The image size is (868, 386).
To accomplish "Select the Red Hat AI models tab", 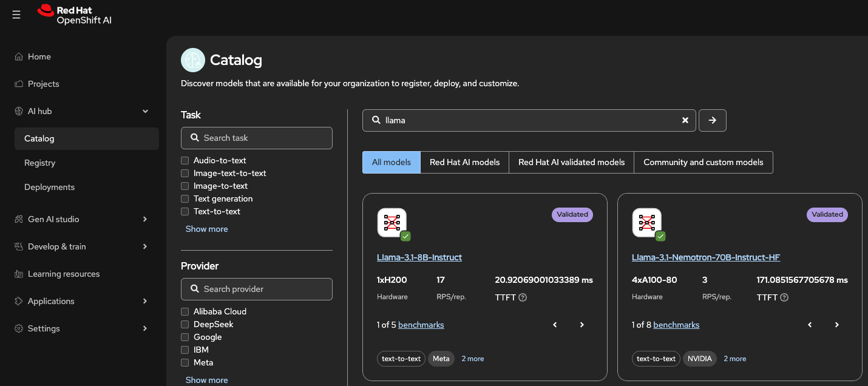I will (465, 162).
